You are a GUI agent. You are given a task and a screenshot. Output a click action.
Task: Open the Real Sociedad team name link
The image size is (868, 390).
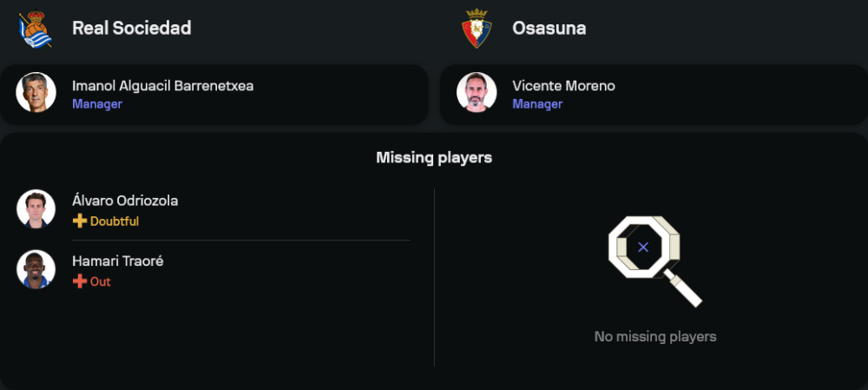(x=131, y=29)
